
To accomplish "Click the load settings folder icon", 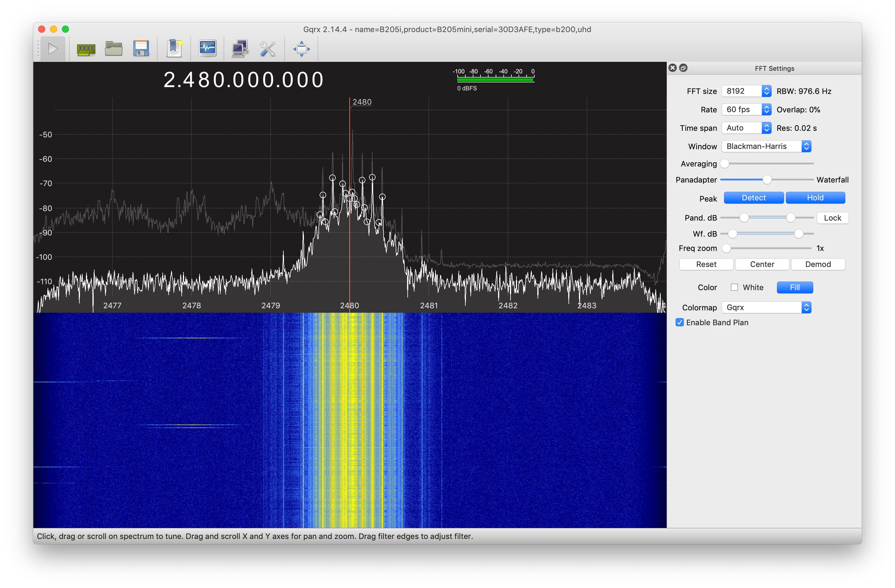I will 113,49.
